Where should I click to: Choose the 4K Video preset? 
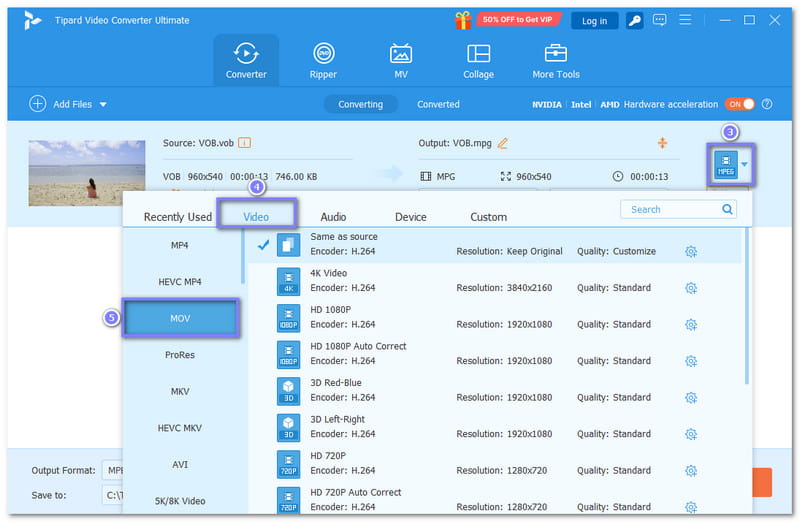click(495, 281)
